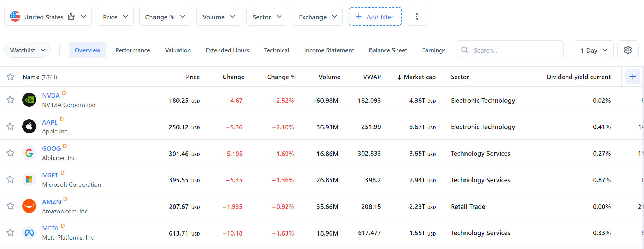Open the three-dot more options menu

[417, 17]
